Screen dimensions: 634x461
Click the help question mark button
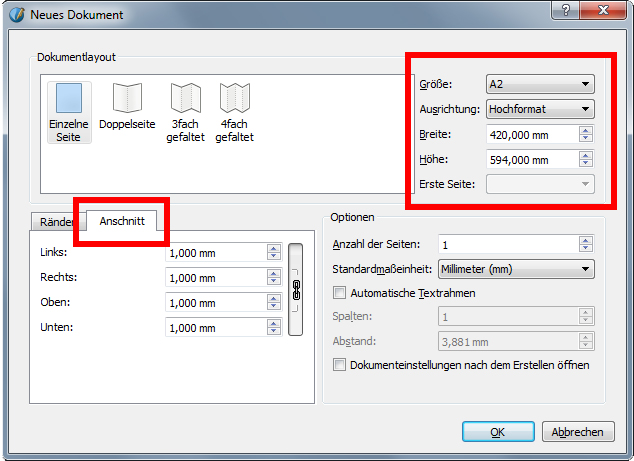566,10
